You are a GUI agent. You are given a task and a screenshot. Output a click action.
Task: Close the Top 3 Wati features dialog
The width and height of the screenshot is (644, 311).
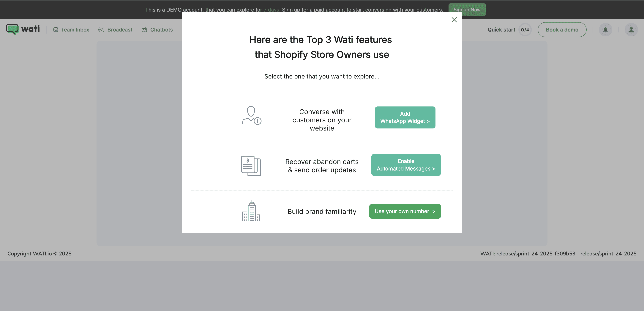click(454, 20)
